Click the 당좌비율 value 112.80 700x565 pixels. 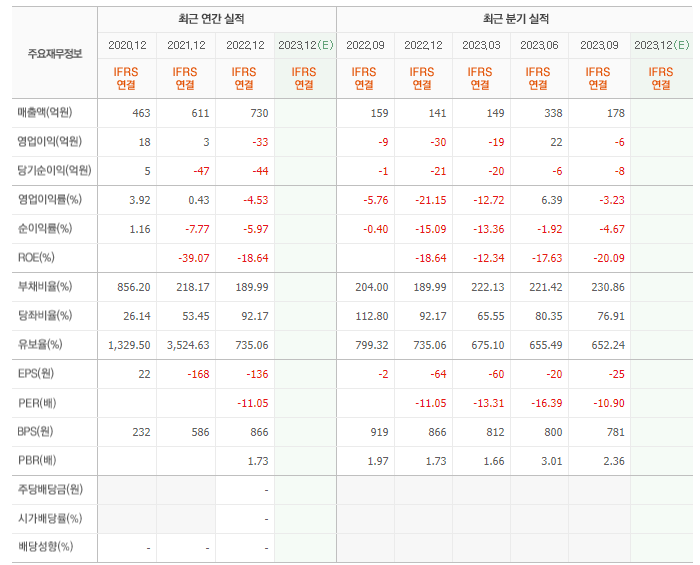pyautogui.click(x=372, y=316)
